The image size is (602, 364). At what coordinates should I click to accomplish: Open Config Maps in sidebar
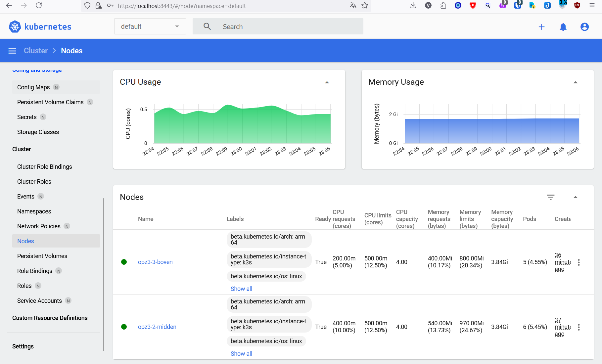(56, 87)
